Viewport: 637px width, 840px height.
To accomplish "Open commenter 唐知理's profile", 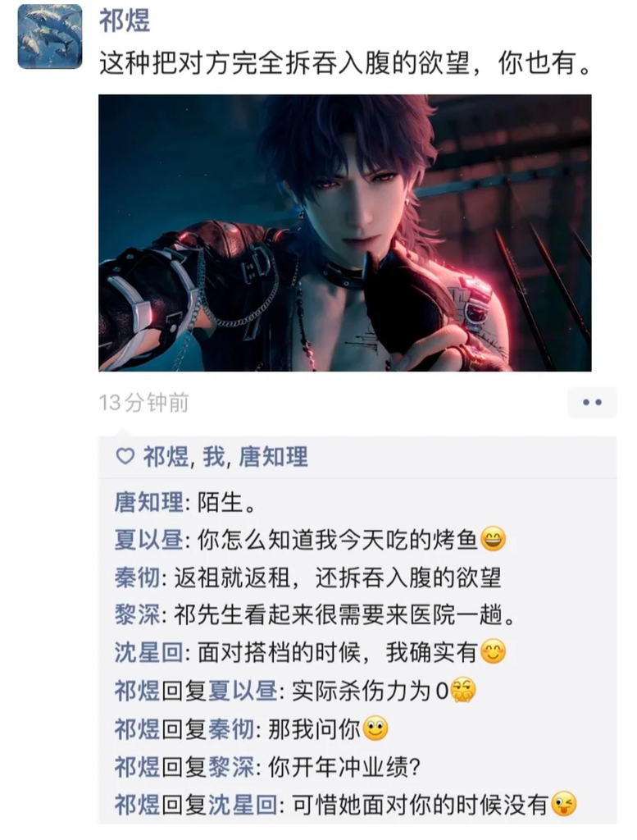I will 149,503.
